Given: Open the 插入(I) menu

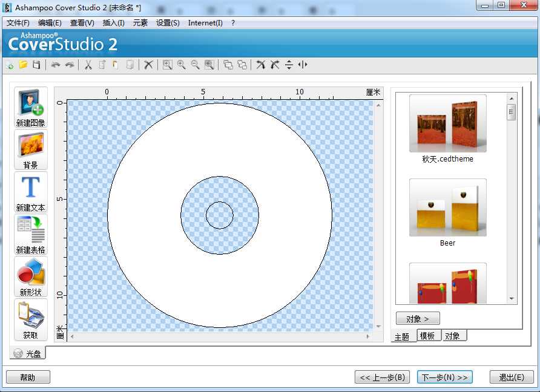Looking at the screenshot, I should coord(113,23).
